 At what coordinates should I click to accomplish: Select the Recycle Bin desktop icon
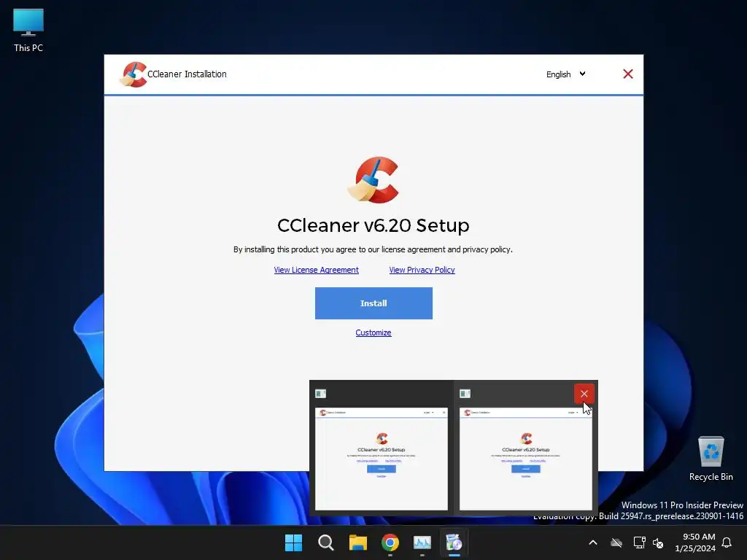coord(711,459)
